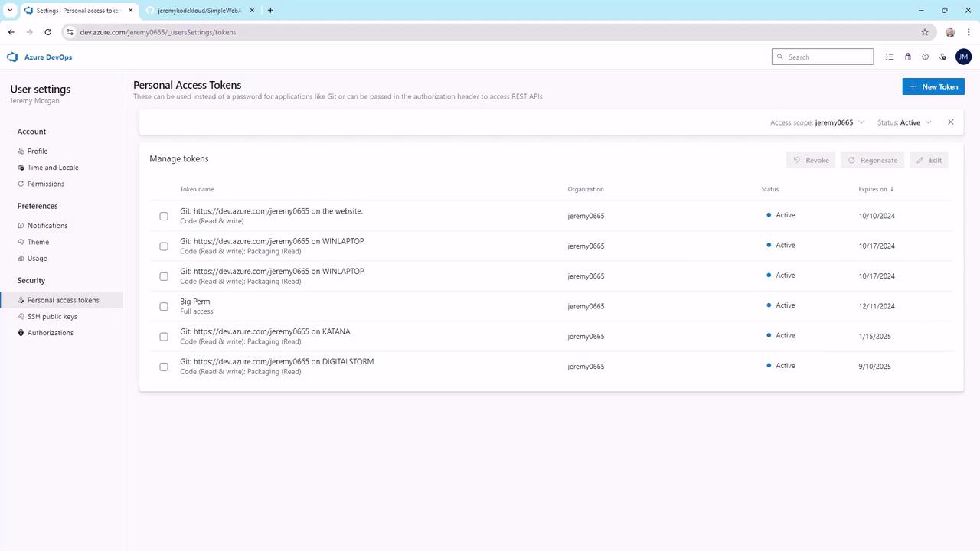The image size is (980, 551).
Task: Bookmark this page with the star icon
Action: [x=925, y=32]
